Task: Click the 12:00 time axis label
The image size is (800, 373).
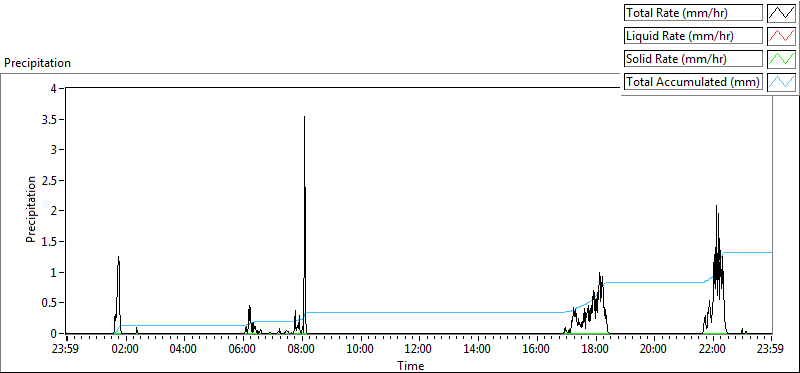Action: [418, 350]
